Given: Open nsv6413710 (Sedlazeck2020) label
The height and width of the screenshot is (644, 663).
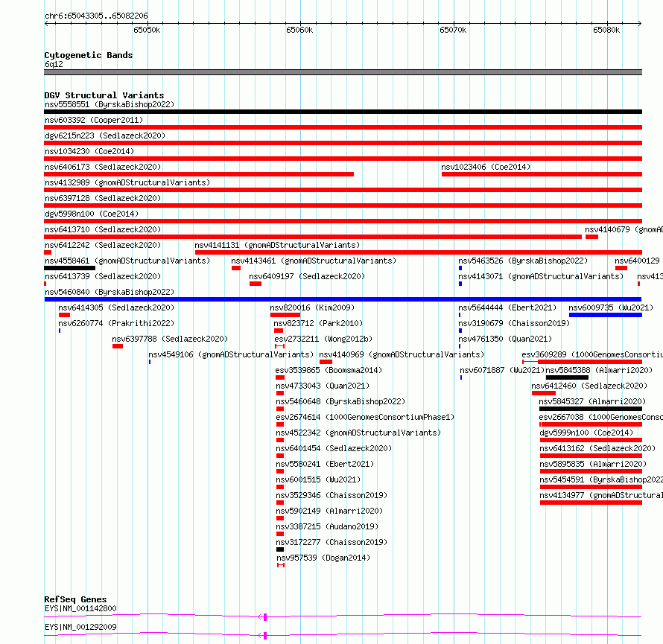Looking at the screenshot, I should click(x=103, y=229).
